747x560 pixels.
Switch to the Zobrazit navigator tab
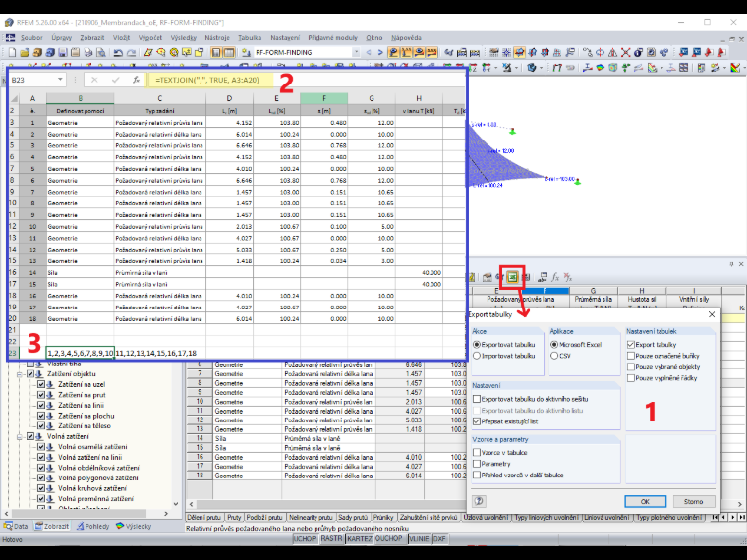point(52,527)
